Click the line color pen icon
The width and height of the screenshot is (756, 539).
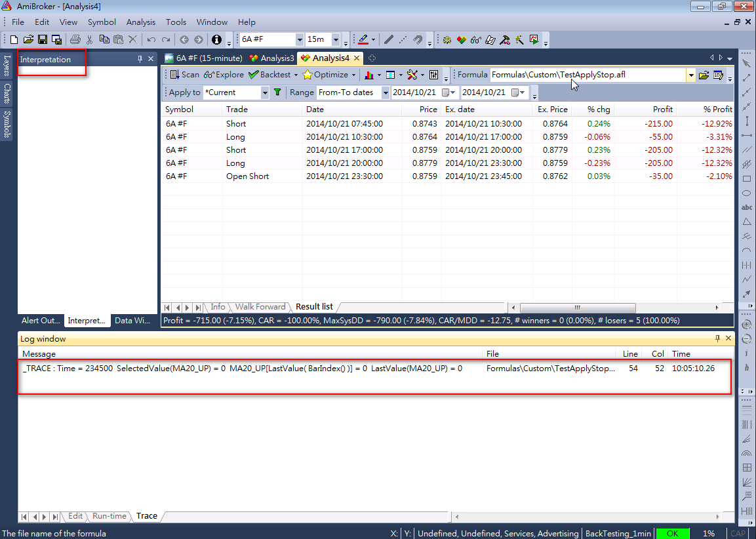click(363, 39)
